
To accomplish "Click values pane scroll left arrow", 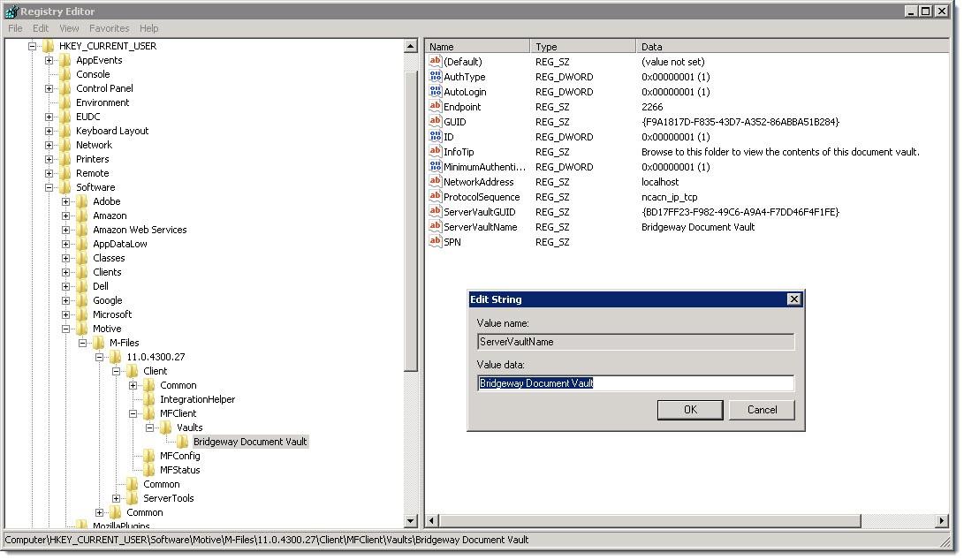I will [431, 520].
